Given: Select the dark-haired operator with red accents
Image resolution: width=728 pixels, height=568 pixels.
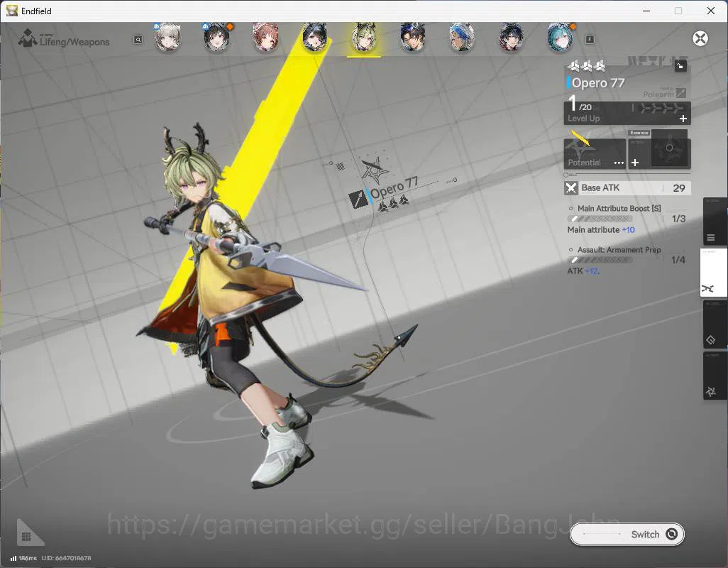Looking at the screenshot, I should [x=511, y=38].
